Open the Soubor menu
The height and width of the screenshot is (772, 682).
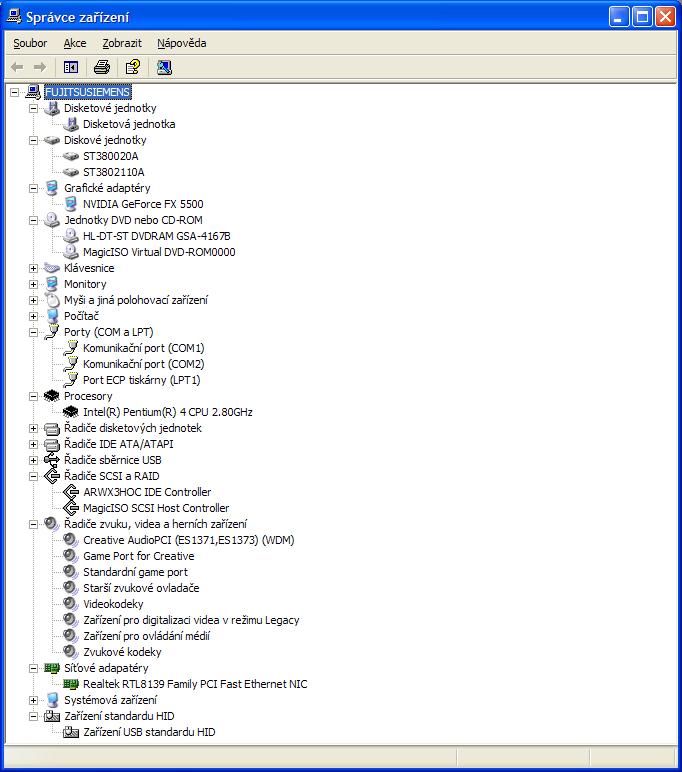(x=30, y=43)
